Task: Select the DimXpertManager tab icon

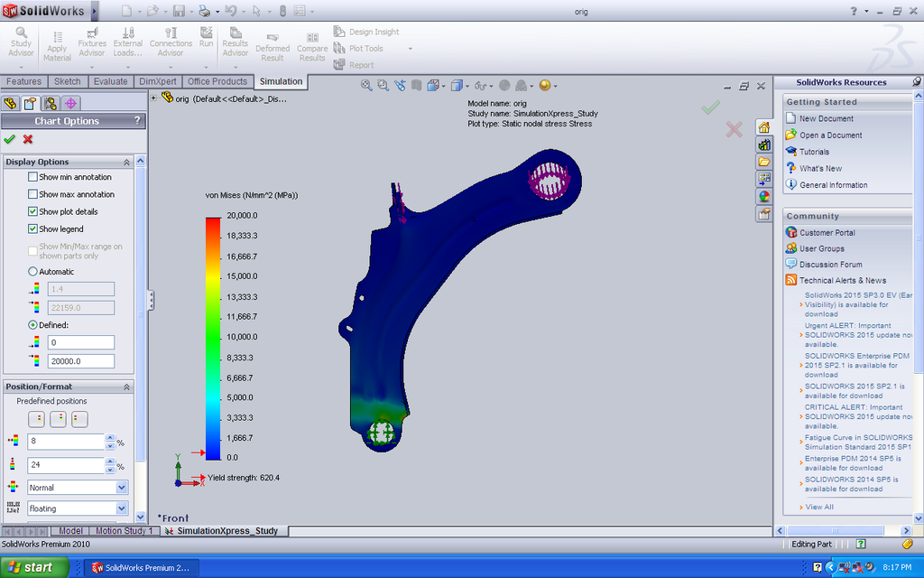Action: (70, 103)
